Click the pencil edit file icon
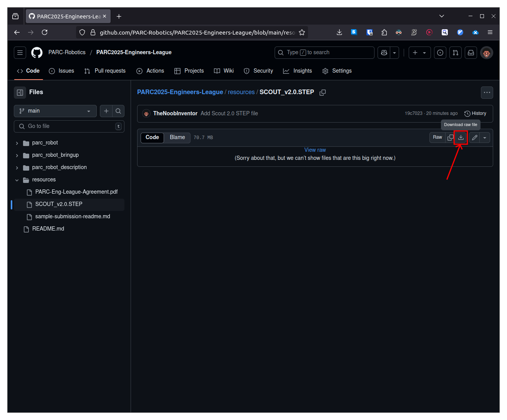 (x=475, y=138)
